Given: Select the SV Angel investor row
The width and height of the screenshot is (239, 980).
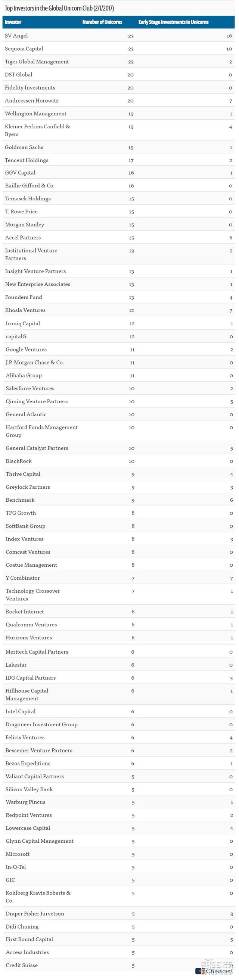Looking at the screenshot, I should coord(16,36).
